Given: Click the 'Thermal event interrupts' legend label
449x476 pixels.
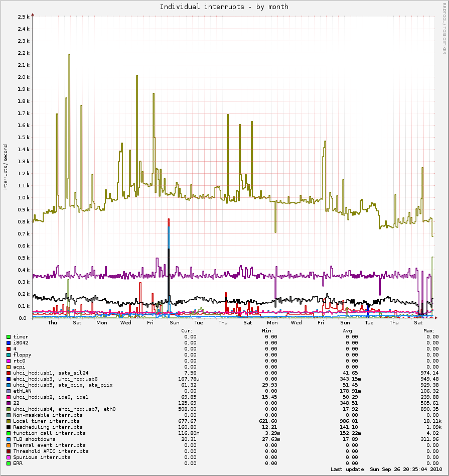Looking at the screenshot, I should 49,445.
